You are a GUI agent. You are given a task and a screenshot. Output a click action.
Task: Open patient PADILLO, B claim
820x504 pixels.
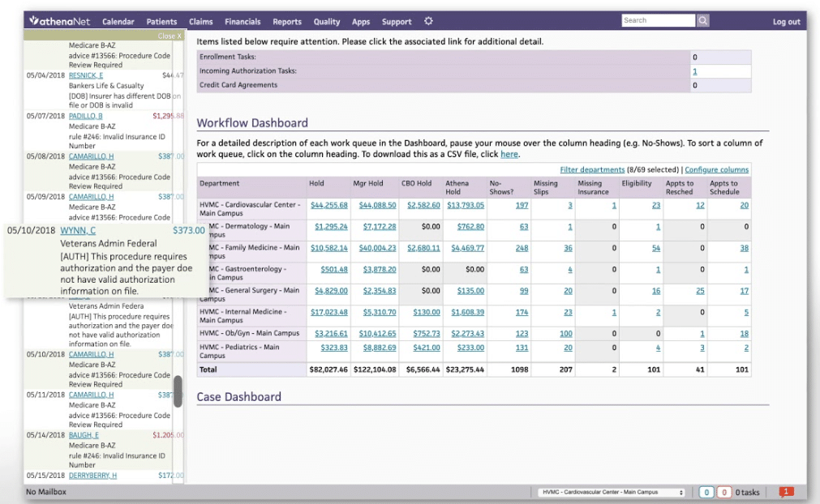click(x=86, y=116)
